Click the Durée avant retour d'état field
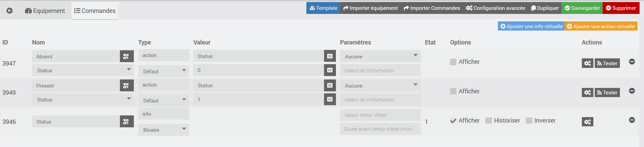 coord(380,129)
